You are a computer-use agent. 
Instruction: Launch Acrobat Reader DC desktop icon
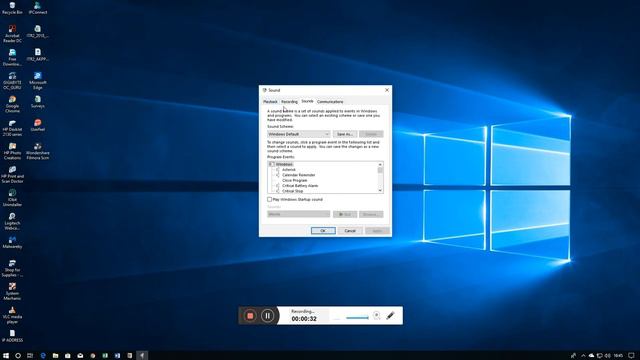click(12, 33)
